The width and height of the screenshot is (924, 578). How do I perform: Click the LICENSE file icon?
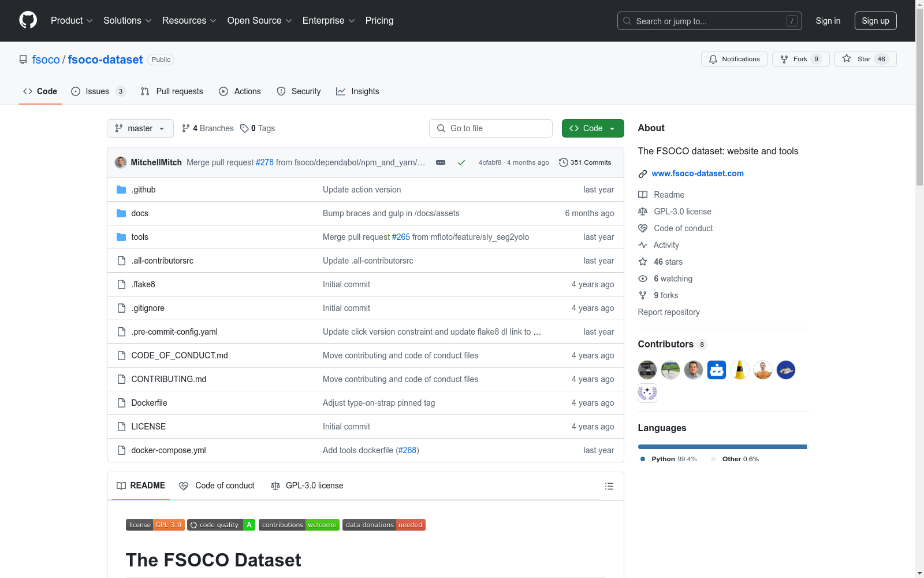click(x=121, y=427)
